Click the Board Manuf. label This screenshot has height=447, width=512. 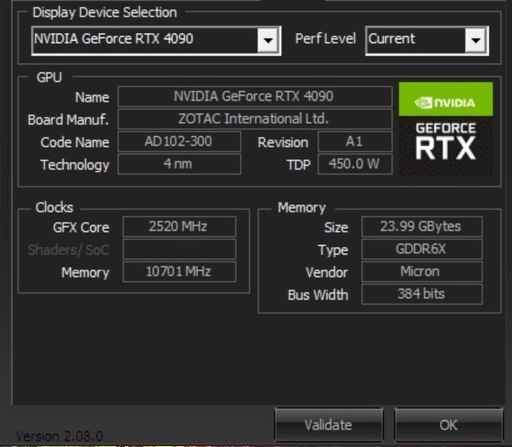(x=68, y=120)
